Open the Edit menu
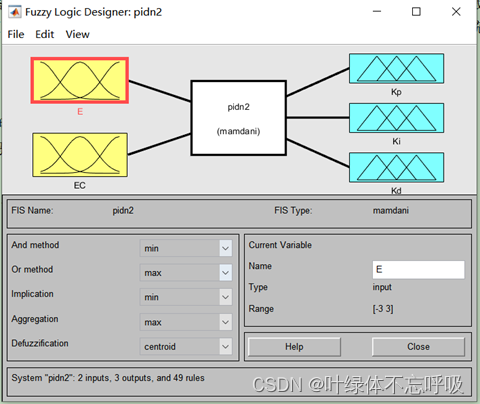Viewport: 480px width, 404px height. tap(45, 34)
